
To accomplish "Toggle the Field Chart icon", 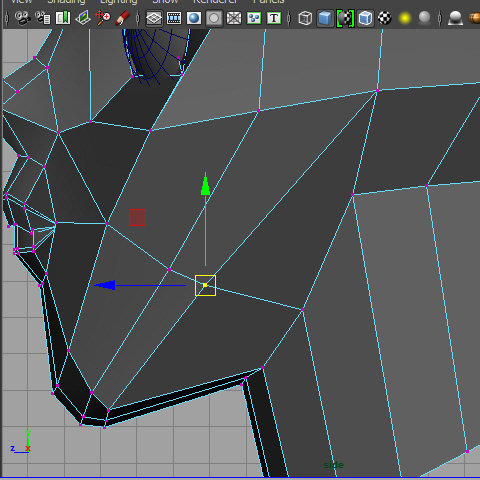I will [x=234, y=18].
